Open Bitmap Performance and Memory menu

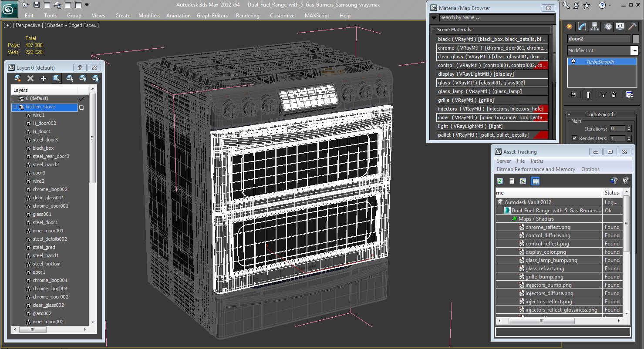tap(536, 169)
